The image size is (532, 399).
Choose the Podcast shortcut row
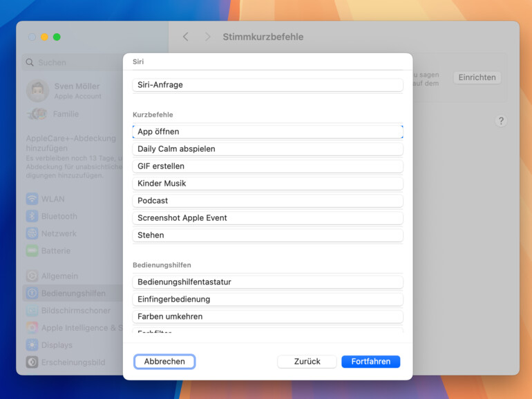(x=267, y=201)
